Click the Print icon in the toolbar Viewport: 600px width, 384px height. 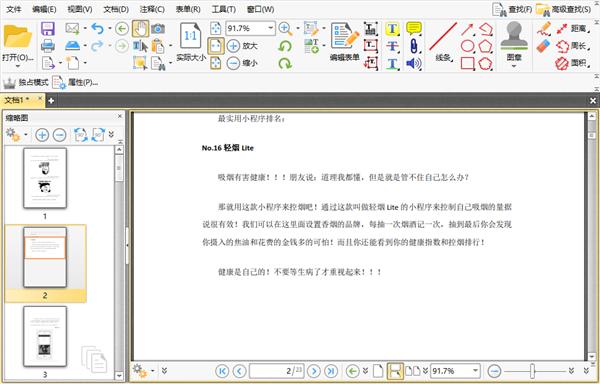(x=48, y=46)
